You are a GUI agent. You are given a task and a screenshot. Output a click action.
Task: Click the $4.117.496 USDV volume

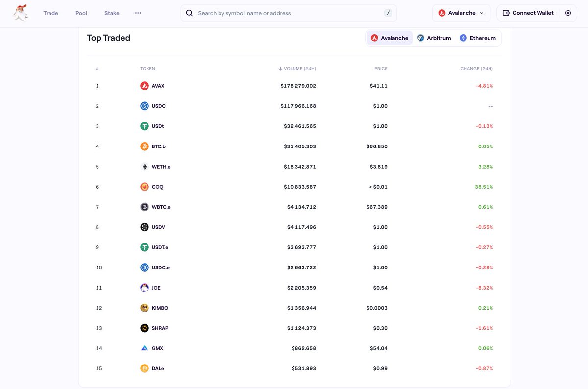click(x=301, y=227)
